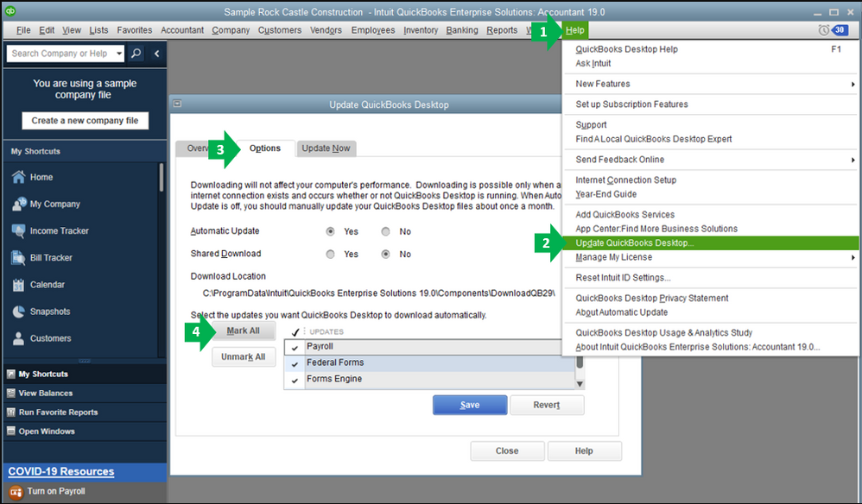
Task: Open the COVID-19 Resources link
Action: point(61,471)
